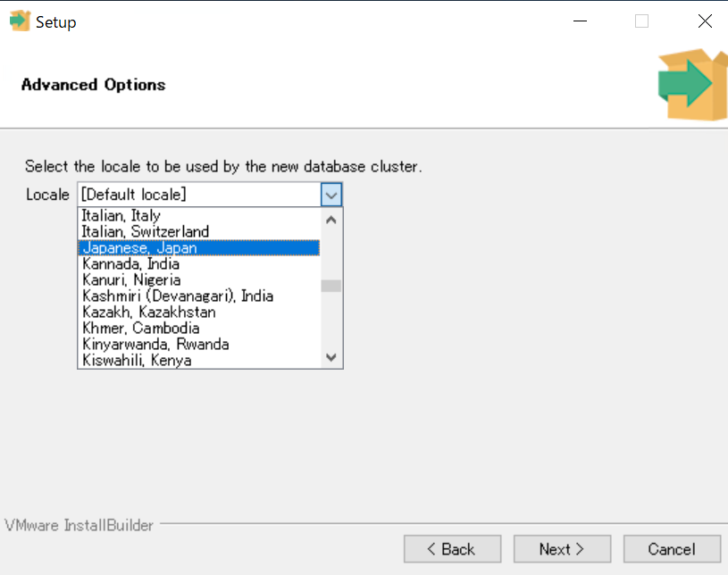Choose Italian, Switzerland from list
The image size is (728, 575).
[x=199, y=231]
